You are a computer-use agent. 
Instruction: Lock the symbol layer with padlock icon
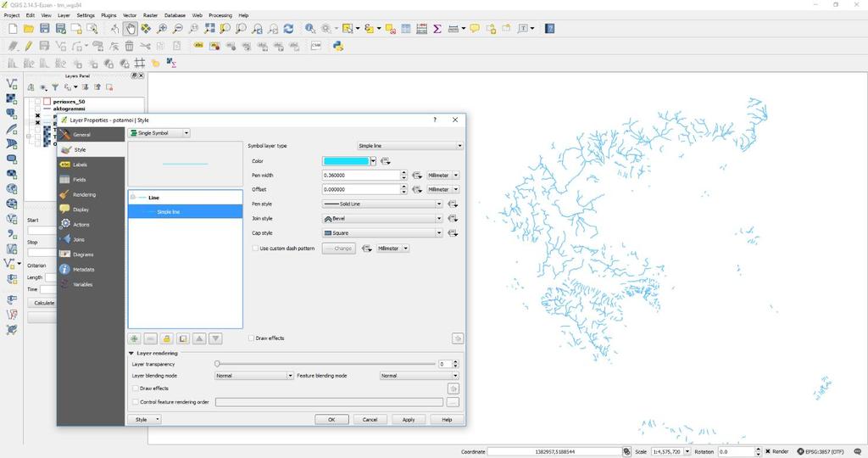click(167, 338)
